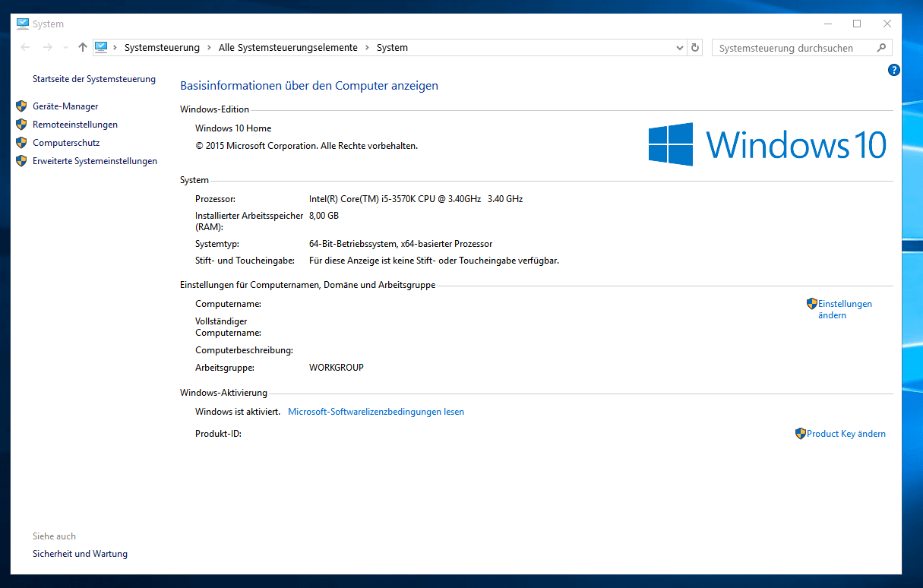Click shield icon beside Product Key ändern
Viewport: 923px width, 588px height.
(x=801, y=434)
